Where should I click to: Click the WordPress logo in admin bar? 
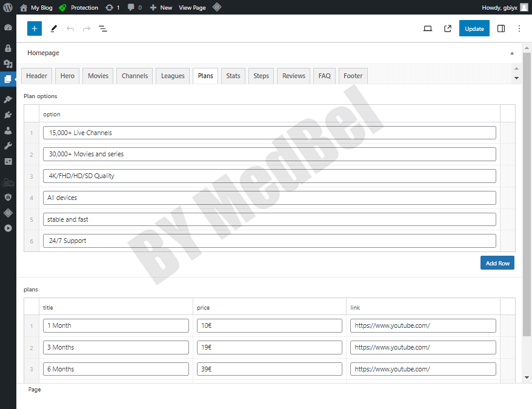[8, 8]
